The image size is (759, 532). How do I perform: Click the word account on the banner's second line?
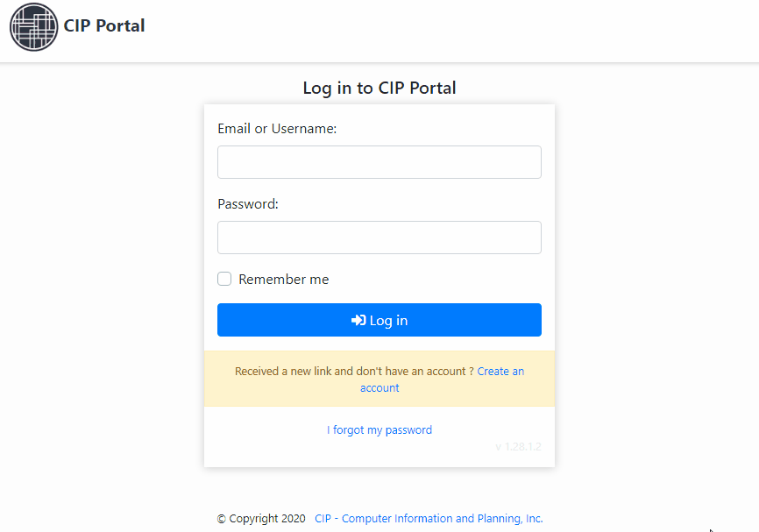379,388
